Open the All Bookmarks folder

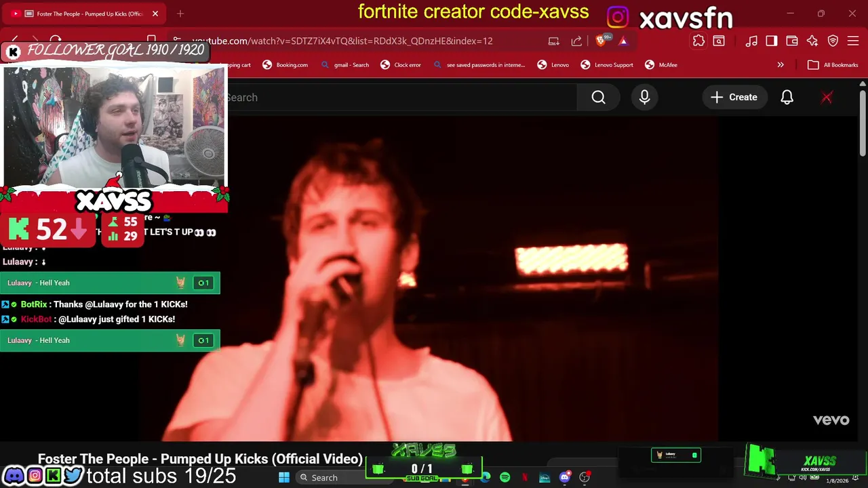pyautogui.click(x=833, y=65)
